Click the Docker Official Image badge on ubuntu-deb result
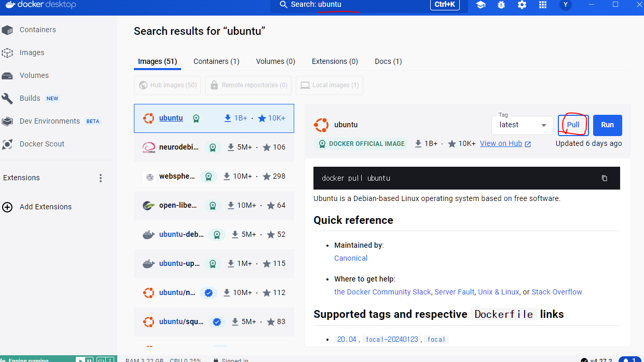The height and width of the screenshot is (362, 644). click(x=217, y=235)
